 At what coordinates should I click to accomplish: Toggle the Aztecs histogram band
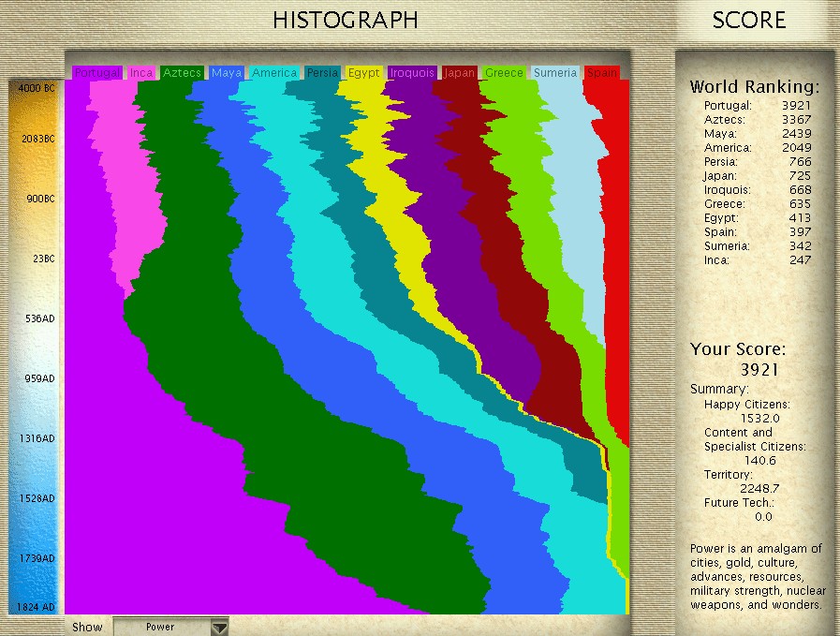(183, 72)
